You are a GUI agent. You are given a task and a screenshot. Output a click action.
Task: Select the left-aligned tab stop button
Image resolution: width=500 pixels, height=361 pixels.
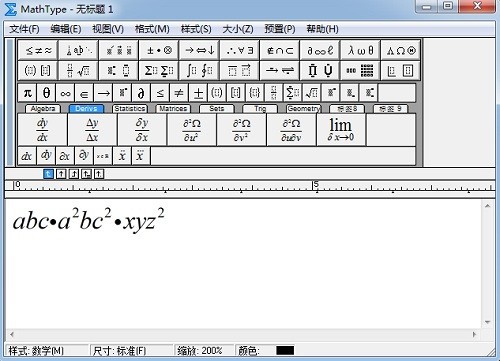pyautogui.click(x=48, y=174)
